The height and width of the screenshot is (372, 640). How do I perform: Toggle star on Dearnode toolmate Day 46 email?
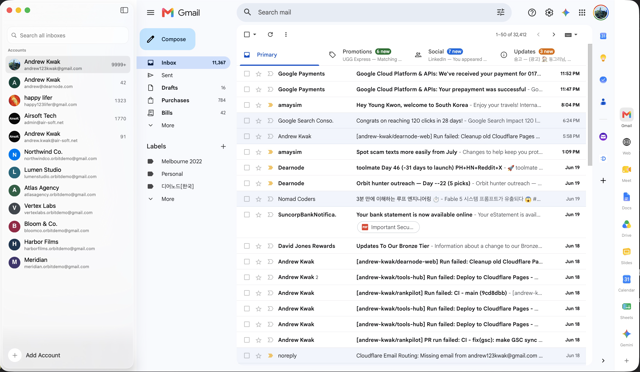(x=258, y=168)
